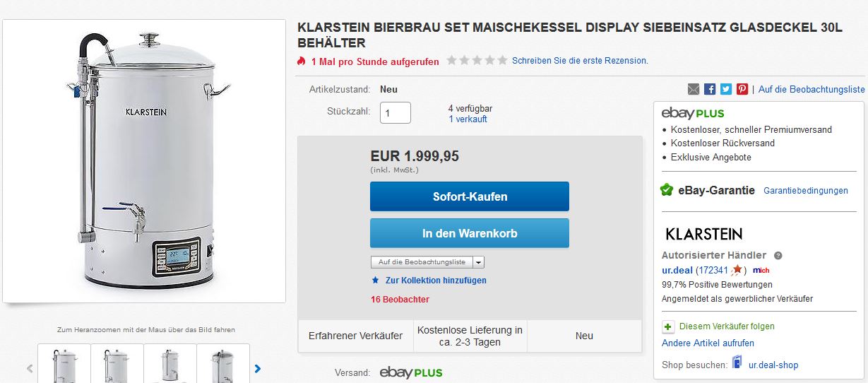The image size is (868, 383).
Task: Click the star icon for Zur Kollektion hinzufügen
Action: point(375,281)
